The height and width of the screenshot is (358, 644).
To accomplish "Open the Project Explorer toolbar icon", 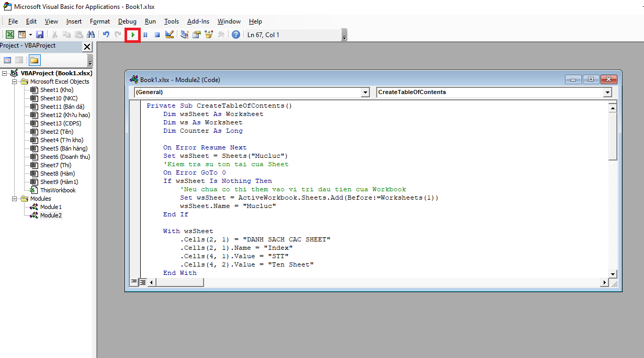I will 185,35.
